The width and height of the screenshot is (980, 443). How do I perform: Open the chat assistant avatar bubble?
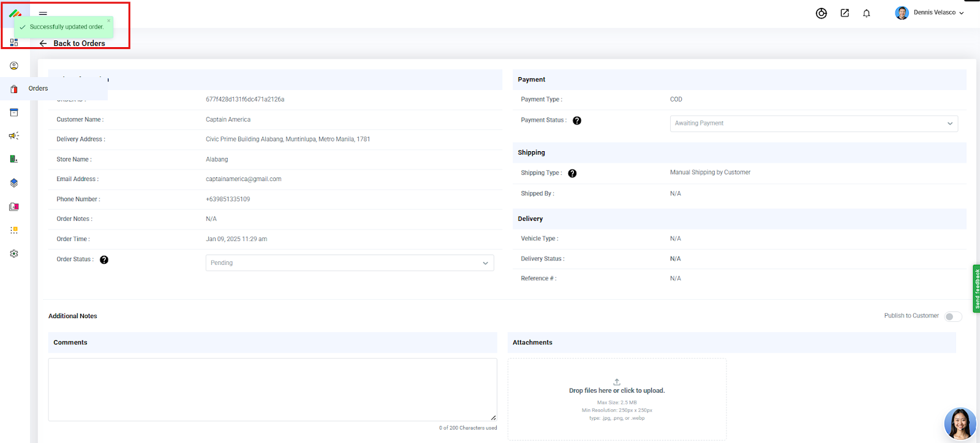(x=960, y=423)
